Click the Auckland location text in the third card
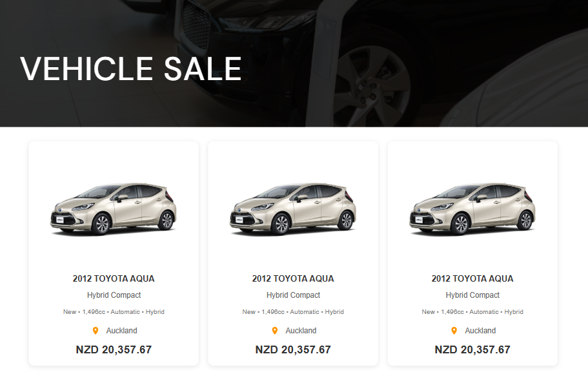The height and width of the screenshot is (385, 588). click(480, 331)
